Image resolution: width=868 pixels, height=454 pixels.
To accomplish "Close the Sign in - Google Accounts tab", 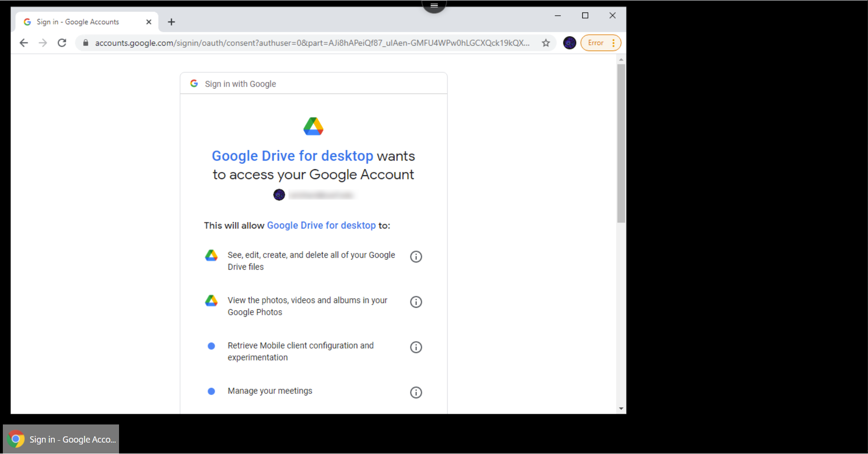I will [x=149, y=22].
